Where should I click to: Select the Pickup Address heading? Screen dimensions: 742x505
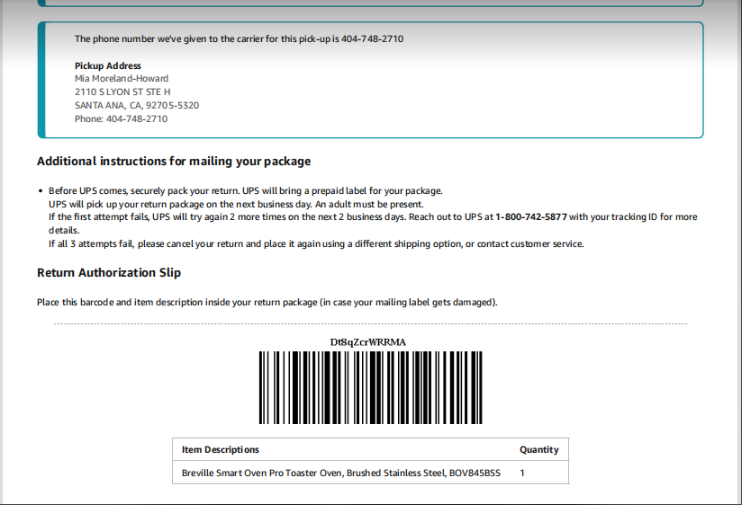click(108, 66)
